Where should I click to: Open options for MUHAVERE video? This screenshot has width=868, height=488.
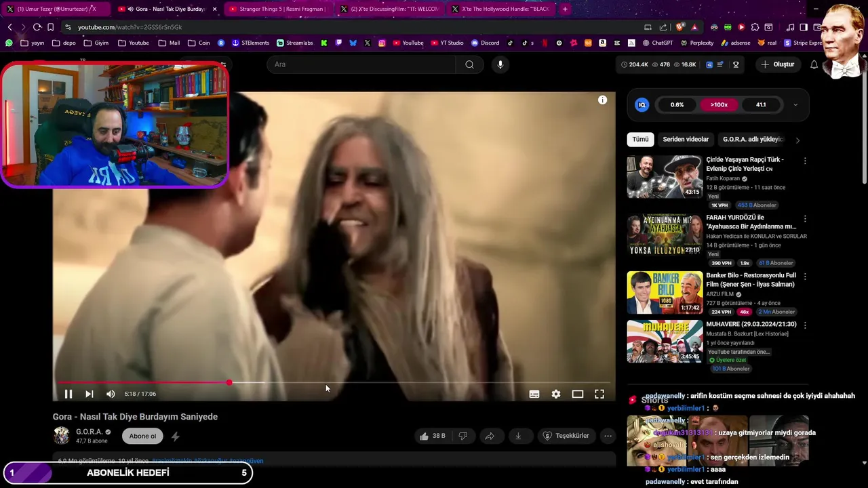click(x=805, y=325)
